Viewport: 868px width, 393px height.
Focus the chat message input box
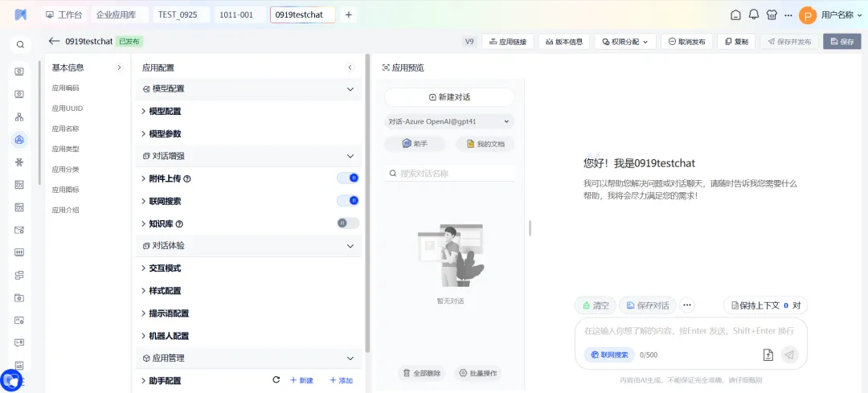pos(691,331)
